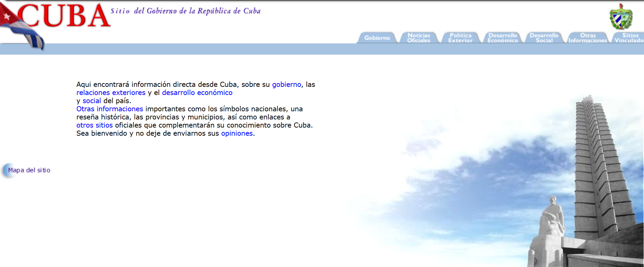644x267 pixels.
Task: Switch to the Política Exterior tab
Action: 460,38
